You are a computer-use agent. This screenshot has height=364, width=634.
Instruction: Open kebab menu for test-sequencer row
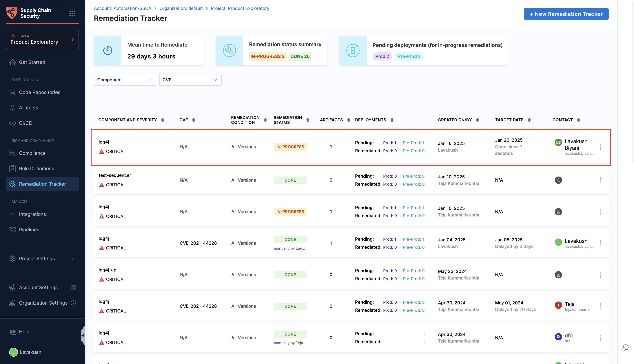[x=600, y=180]
